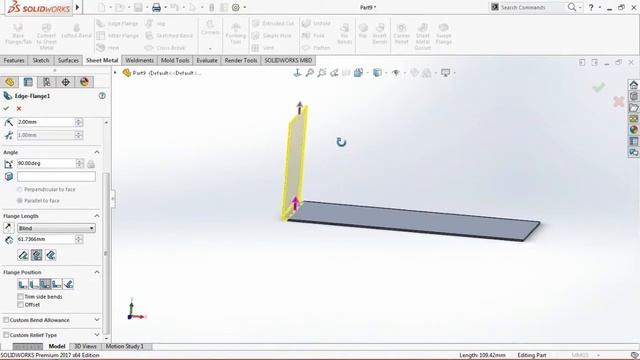Switch to the Render Tools tab
Image resolution: width=640 pixels, height=360 pixels.
coord(241,60)
